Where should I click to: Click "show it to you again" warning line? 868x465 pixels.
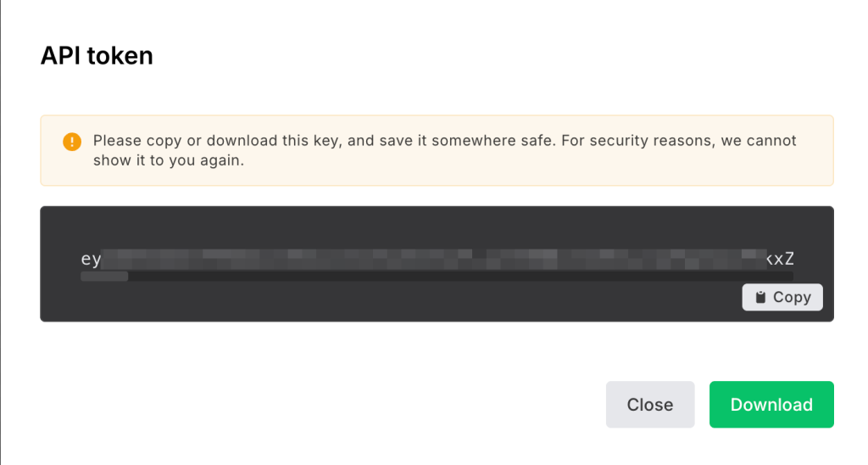(x=169, y=160)
